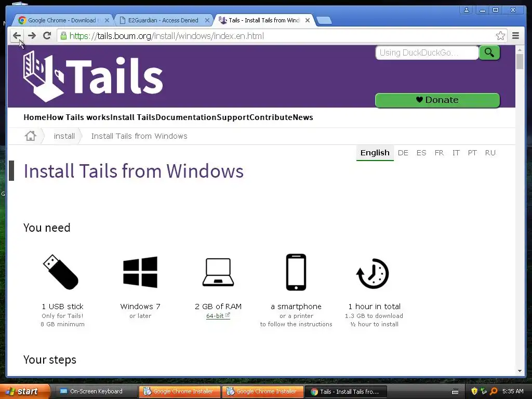The image size is (532, 399).
Task: Click the scrollbar up arrow
Action: pos(520,50)
